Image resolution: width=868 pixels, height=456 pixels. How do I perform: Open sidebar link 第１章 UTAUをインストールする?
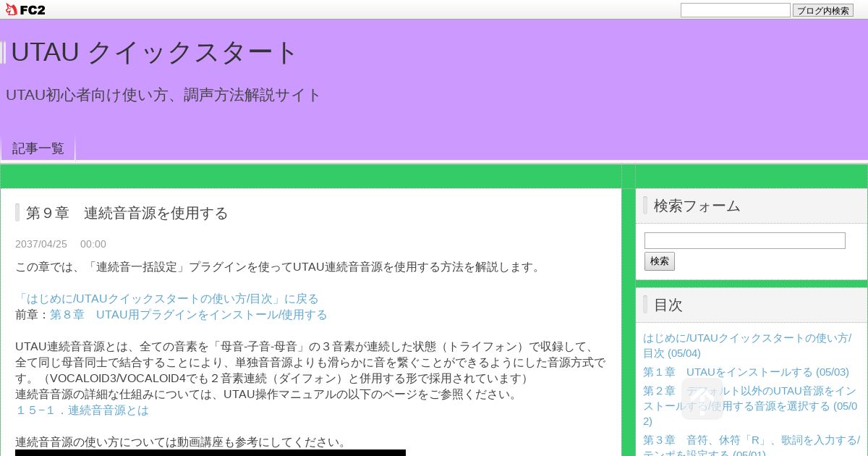[x=746, y=371]
